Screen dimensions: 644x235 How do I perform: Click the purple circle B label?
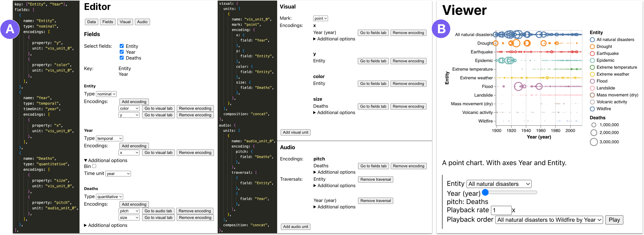tap(441, 29)
